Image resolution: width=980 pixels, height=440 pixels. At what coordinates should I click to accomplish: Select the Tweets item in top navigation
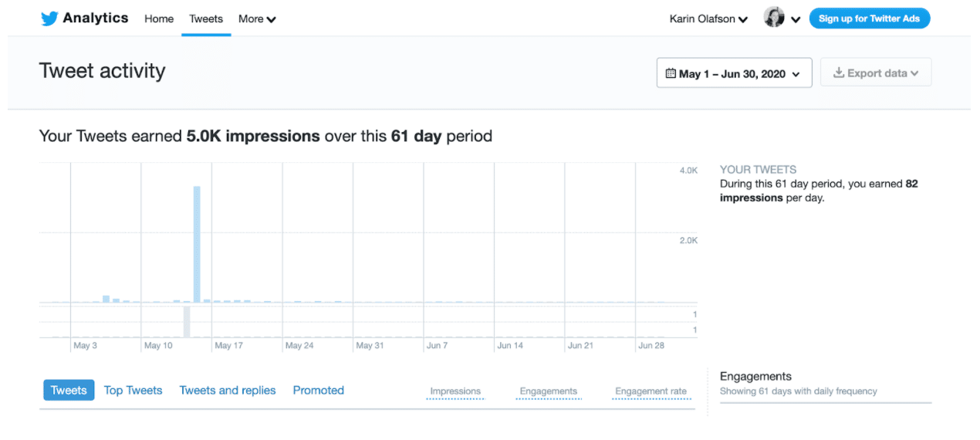tap(206, 19)
